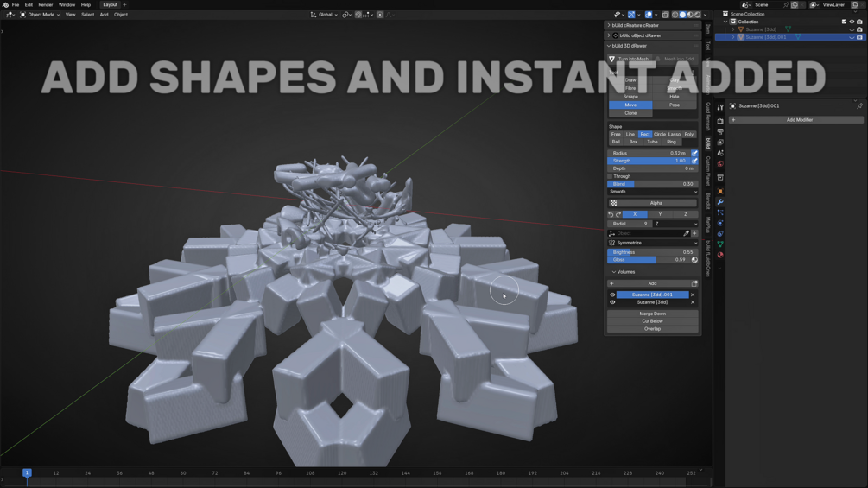Expand the bUild cReature cReator panel

click(652, 25)
